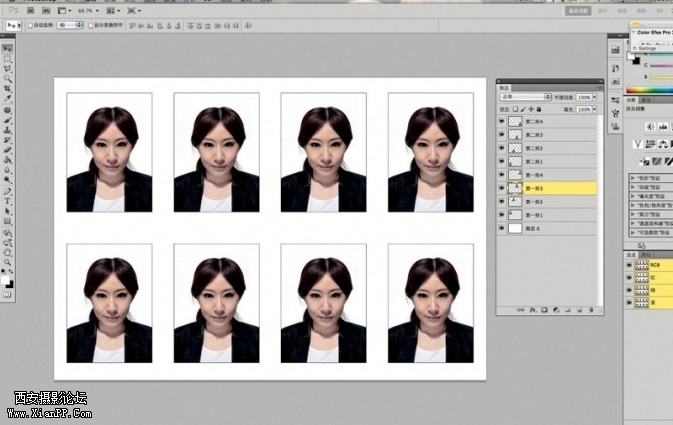Image resolution: width=673 pixels, height=425 pixels.
Task: Select the Zoom tool in the toolbox
Action: pos(7,261)
